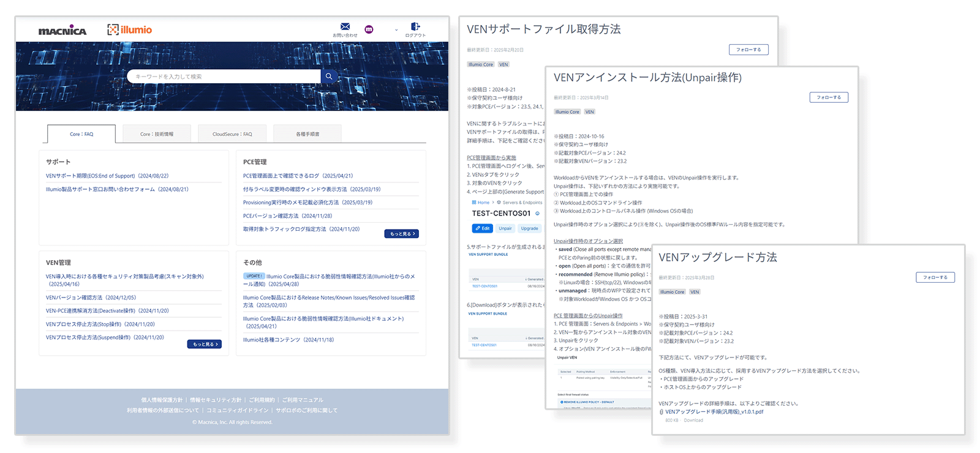Open 利用者情報の外部送信について footer link

click(x=163, y=411)
